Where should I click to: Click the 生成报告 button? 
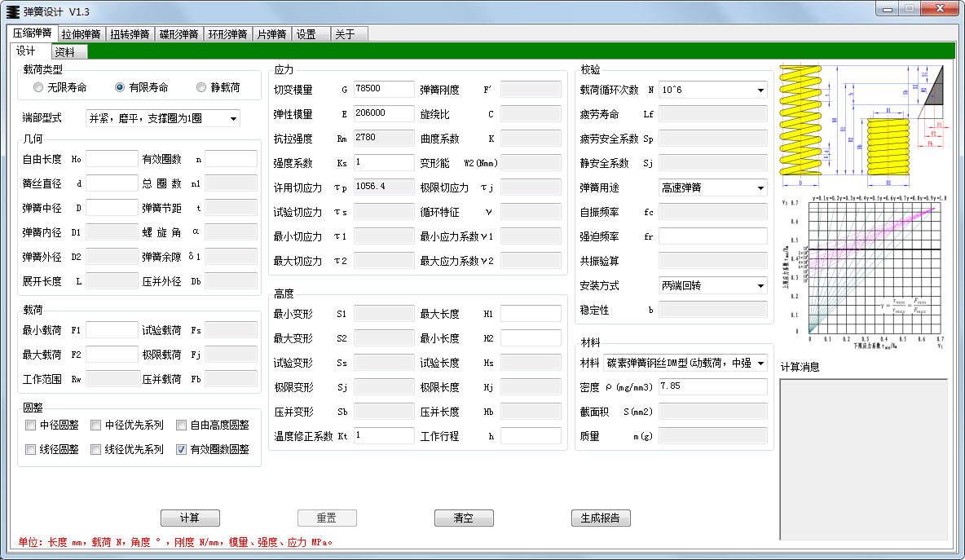(601, 518)
